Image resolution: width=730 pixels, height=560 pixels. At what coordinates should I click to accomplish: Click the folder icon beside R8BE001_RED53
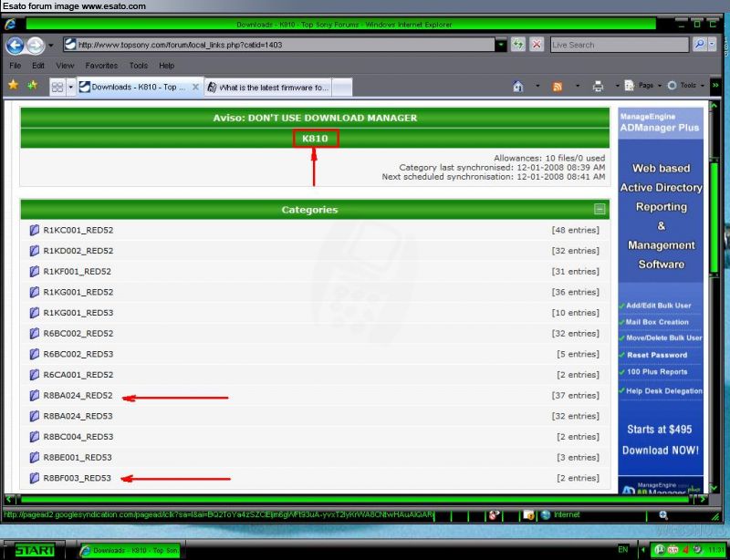tap(34, 458)
